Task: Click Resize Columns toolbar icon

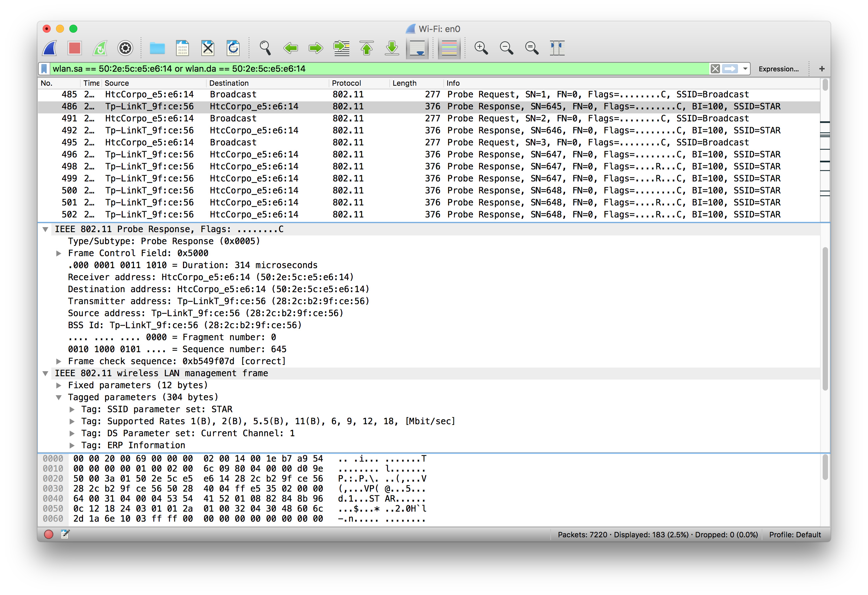Action: 557,48
